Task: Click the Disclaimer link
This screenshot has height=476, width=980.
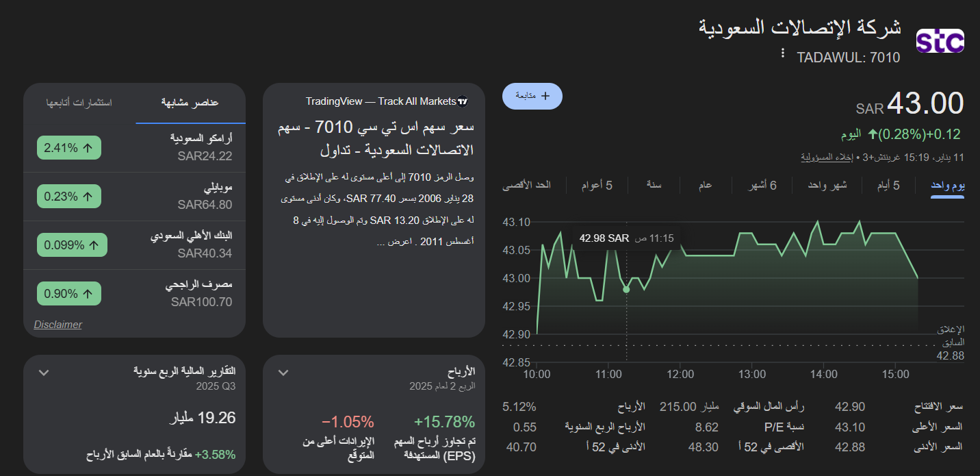Action: pyautogui.click(x=57, y=325)
